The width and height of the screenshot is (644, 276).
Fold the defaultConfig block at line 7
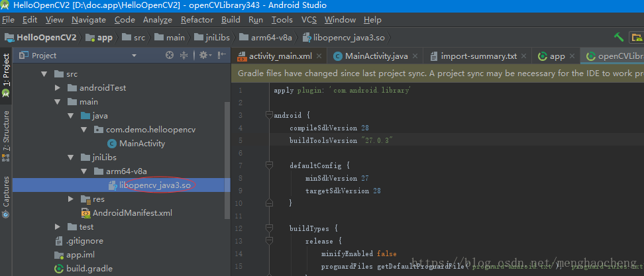tap(270, 165)
